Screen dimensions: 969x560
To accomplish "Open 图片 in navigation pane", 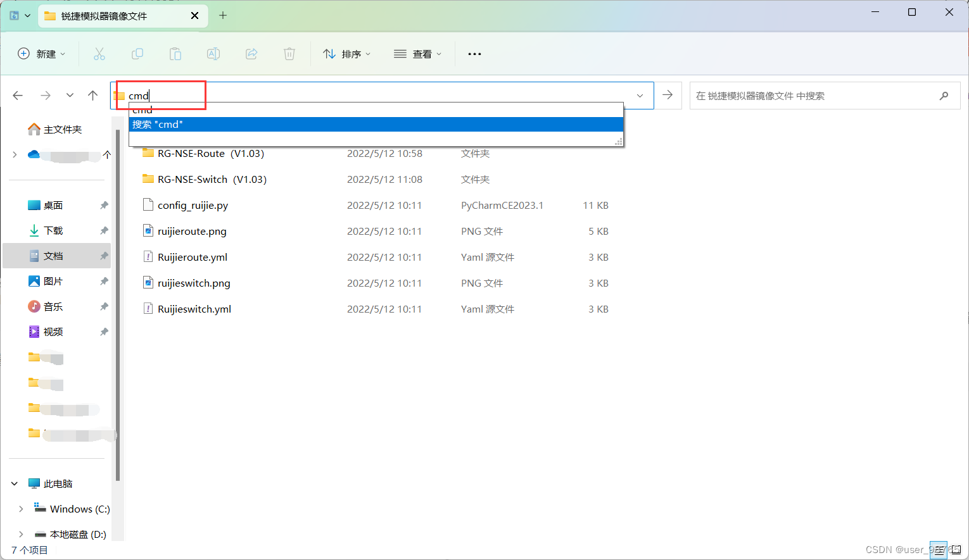I will (x=53, y=281).
